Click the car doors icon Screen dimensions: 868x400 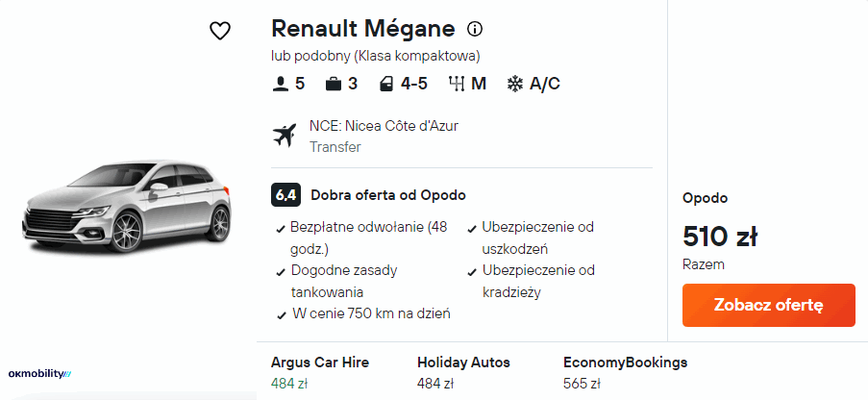385,84
